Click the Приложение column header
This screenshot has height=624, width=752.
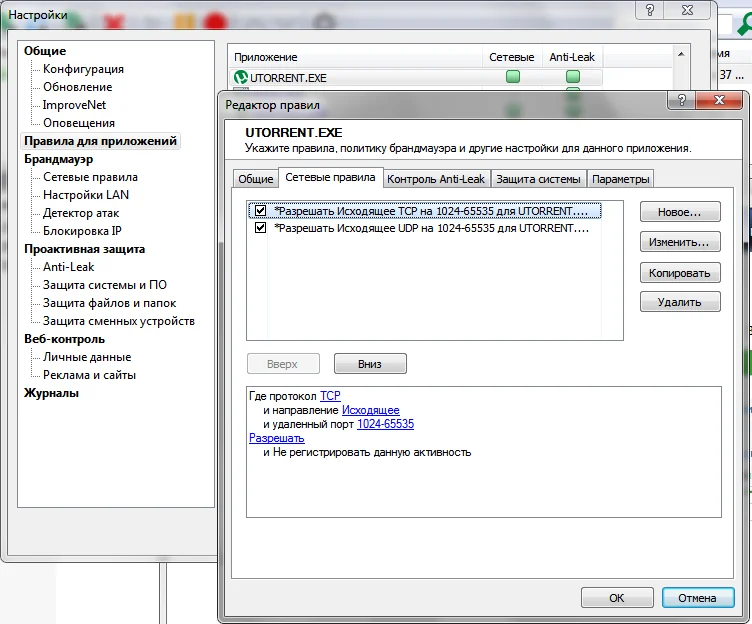click(355, 57)
